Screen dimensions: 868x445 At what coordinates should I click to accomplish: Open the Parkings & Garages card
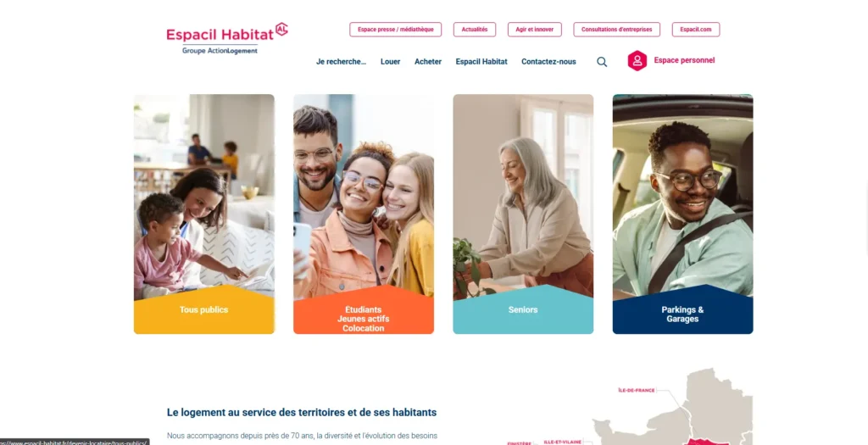(x=682, y=214)
